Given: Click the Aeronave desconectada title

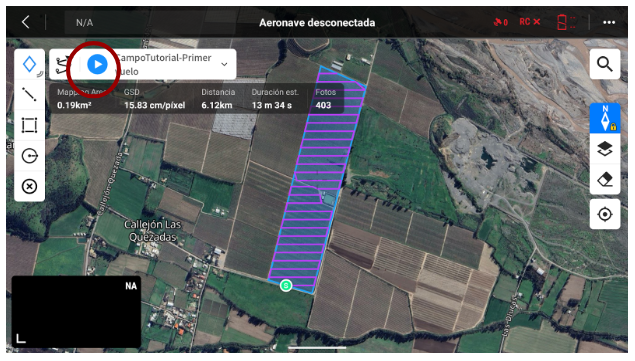Looking at the screenshot, I should click(317, 22).
